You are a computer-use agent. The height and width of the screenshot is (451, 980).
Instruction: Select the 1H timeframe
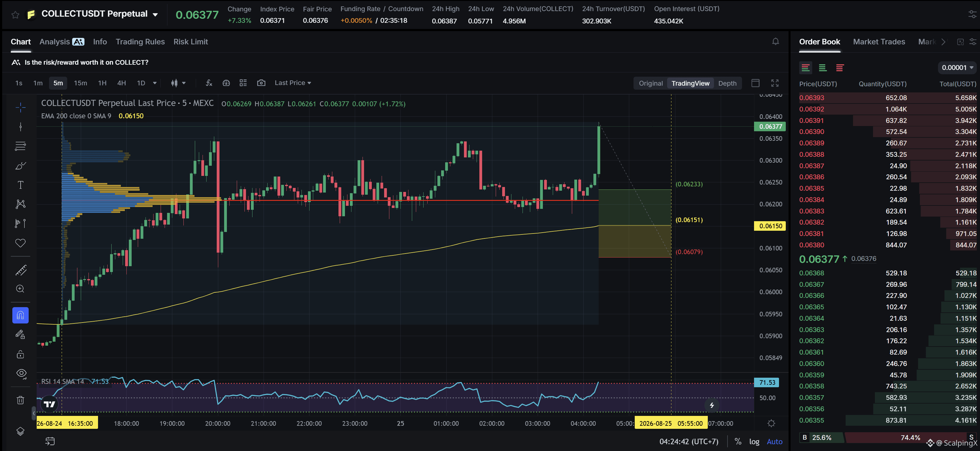coord(102,83)
